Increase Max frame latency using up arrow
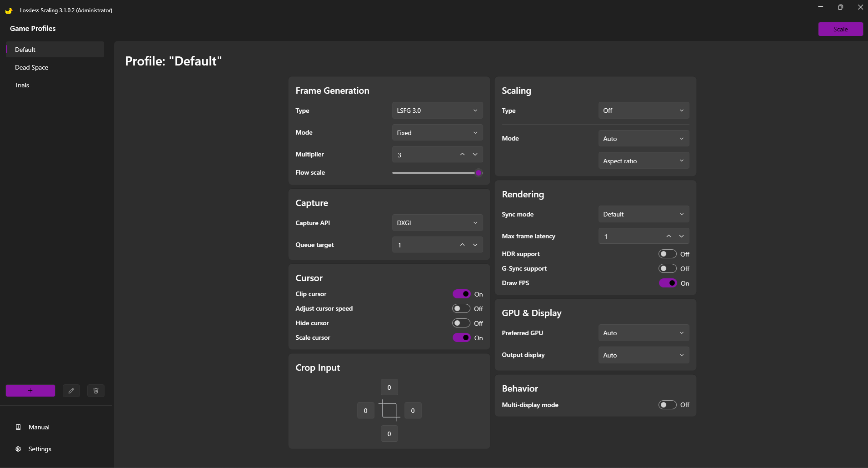 (x=668, y=236)
